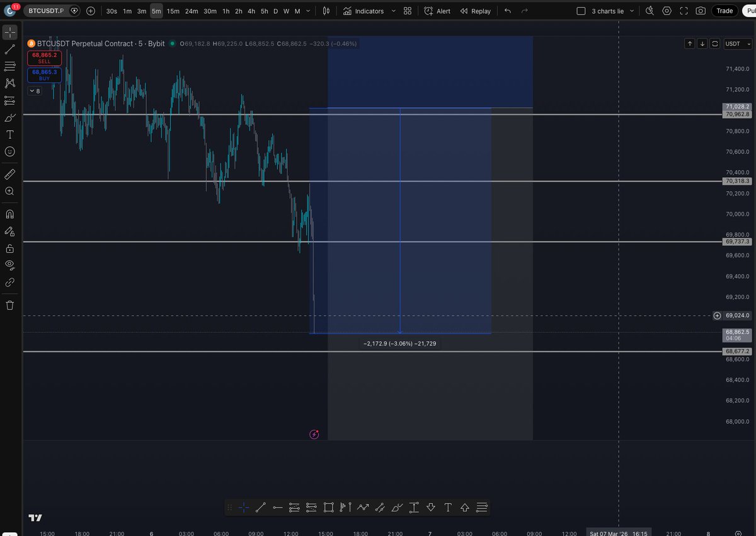This screenshot has width=756, height=536.
Task: Open the Indicators dialog
Action: pos(364,11)
